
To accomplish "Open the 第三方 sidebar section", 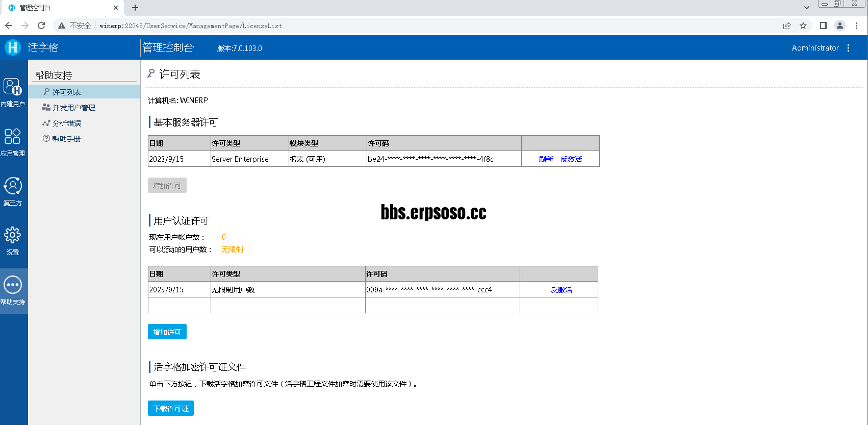I will [x=13, y=191].
